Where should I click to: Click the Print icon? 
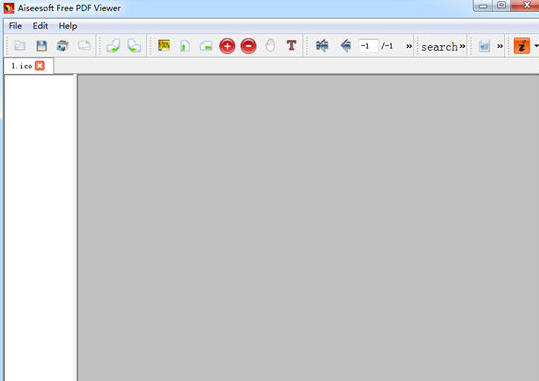(x=63, y=45)
